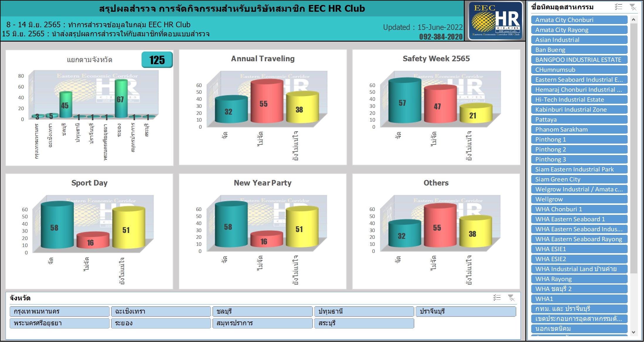This screenshot has height=342, width=644.
Task: Click the yellow 21 bar in Safety Week
Action: pos(476,113)
